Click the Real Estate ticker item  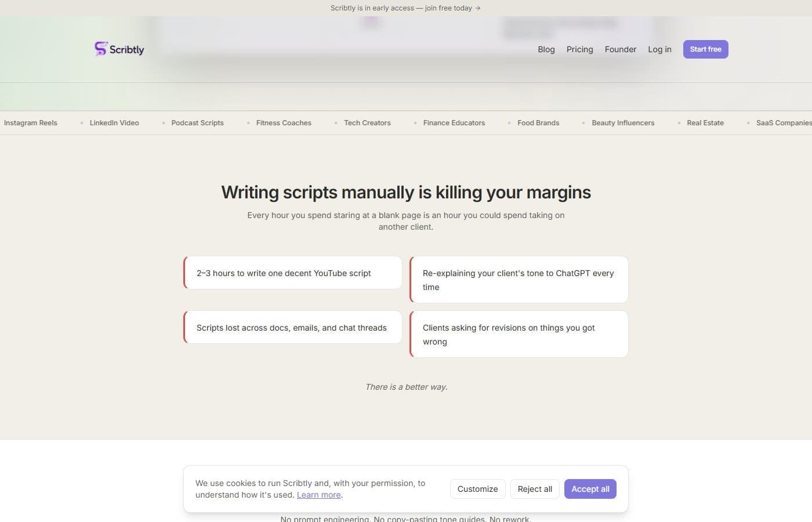(705, 123)
